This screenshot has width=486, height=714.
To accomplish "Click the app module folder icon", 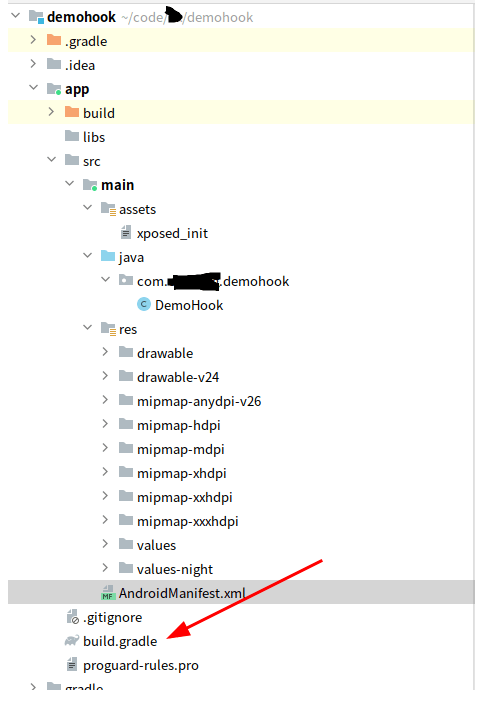I will (x=54, y=89).
